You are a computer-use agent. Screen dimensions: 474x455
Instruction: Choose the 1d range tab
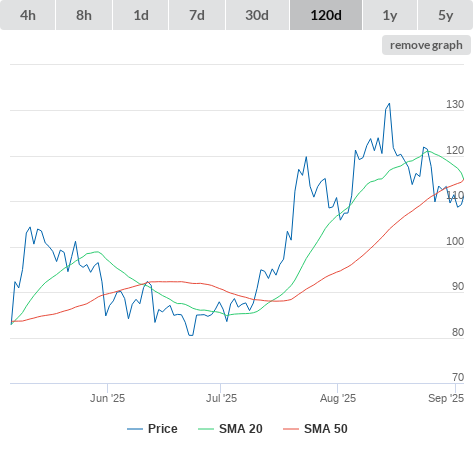click(141, 15)
